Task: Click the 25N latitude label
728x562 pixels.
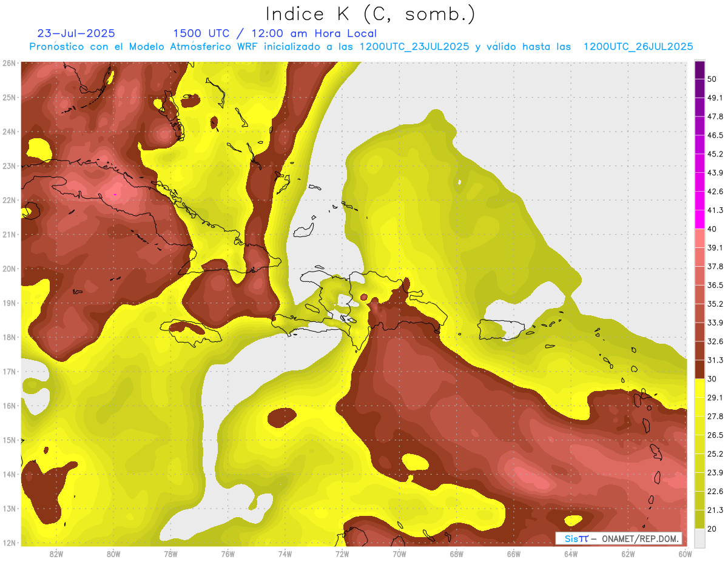Action: [9, 97]
